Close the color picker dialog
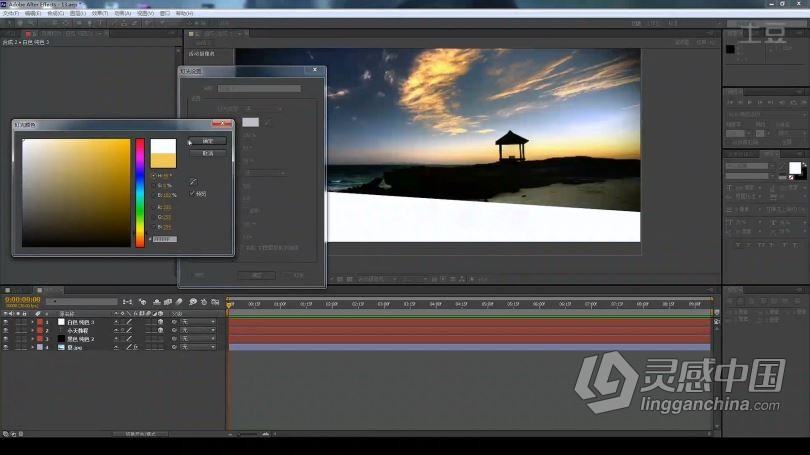Viewport: 810px width, 455px height. click(222, 124)
